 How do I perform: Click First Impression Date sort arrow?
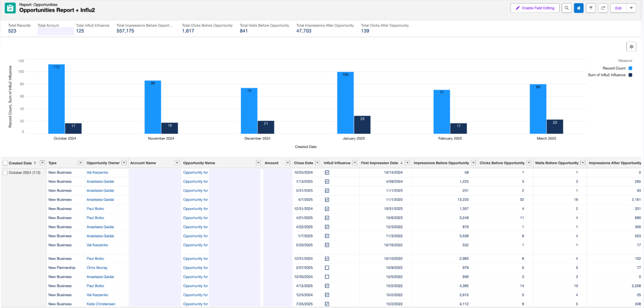pyautogui.click(x=401, y=163)
